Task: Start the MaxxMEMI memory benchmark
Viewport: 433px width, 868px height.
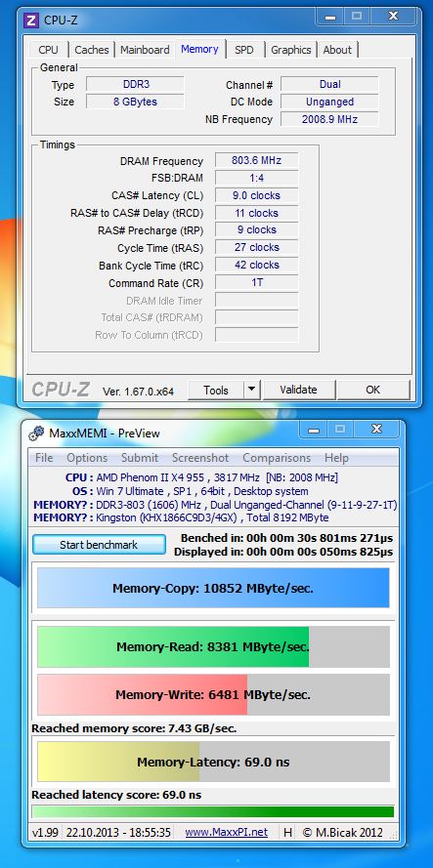Action: tap(99, 545)
